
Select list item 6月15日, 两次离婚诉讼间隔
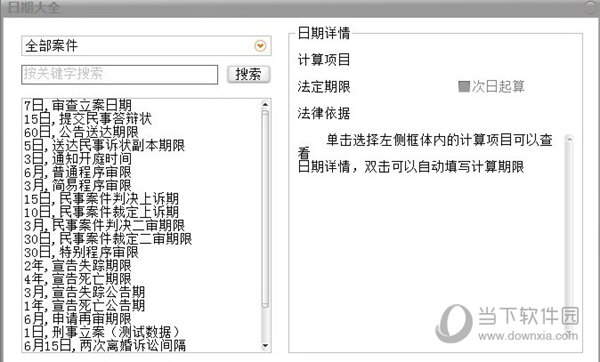[105, 346]
